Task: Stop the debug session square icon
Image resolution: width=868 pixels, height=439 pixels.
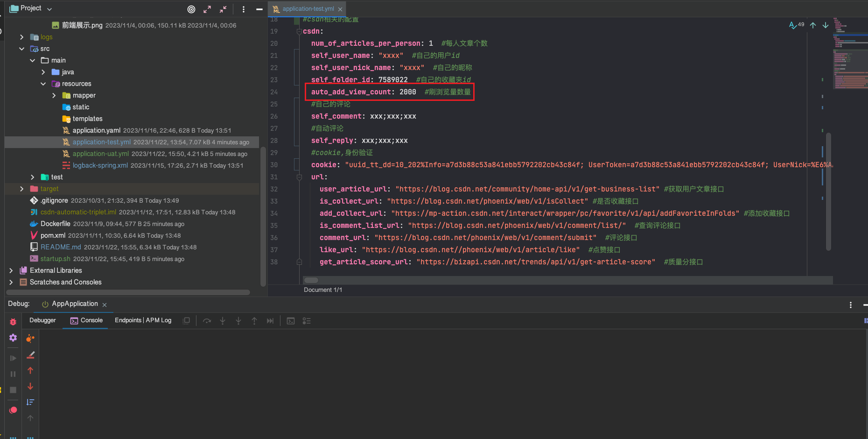Action: click(x=13, y=390)
